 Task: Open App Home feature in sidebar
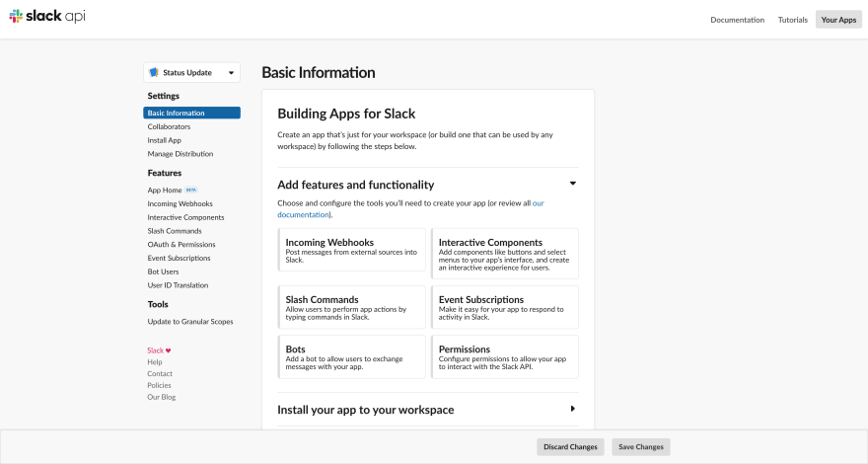[x=165, y=191]
